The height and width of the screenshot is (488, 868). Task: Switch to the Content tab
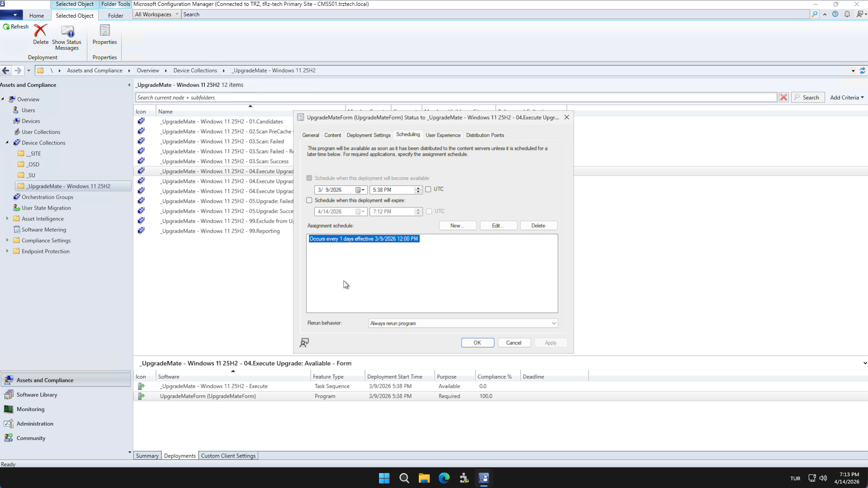coord(333,135)
